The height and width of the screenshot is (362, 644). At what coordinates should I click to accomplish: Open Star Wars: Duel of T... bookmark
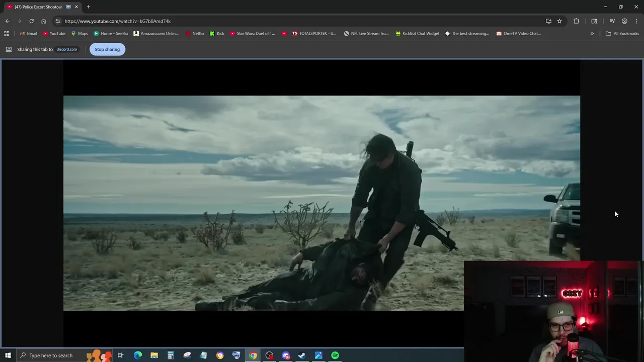click(x=253, y=33)
